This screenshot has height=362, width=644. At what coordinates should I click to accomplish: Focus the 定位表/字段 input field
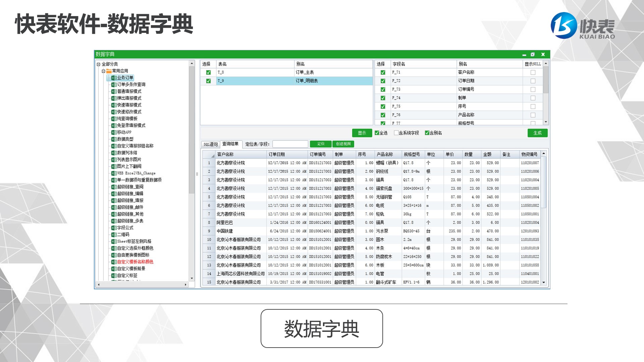click(290, 144)
